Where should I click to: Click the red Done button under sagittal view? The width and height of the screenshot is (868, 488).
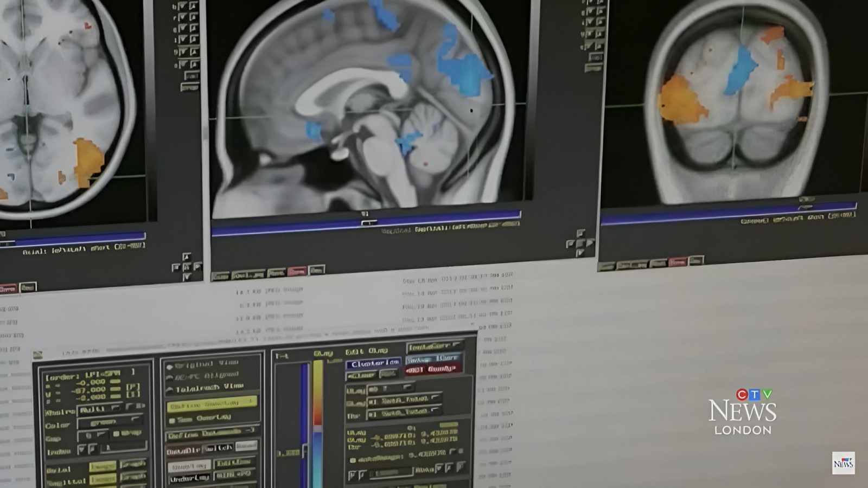(297, 271)
